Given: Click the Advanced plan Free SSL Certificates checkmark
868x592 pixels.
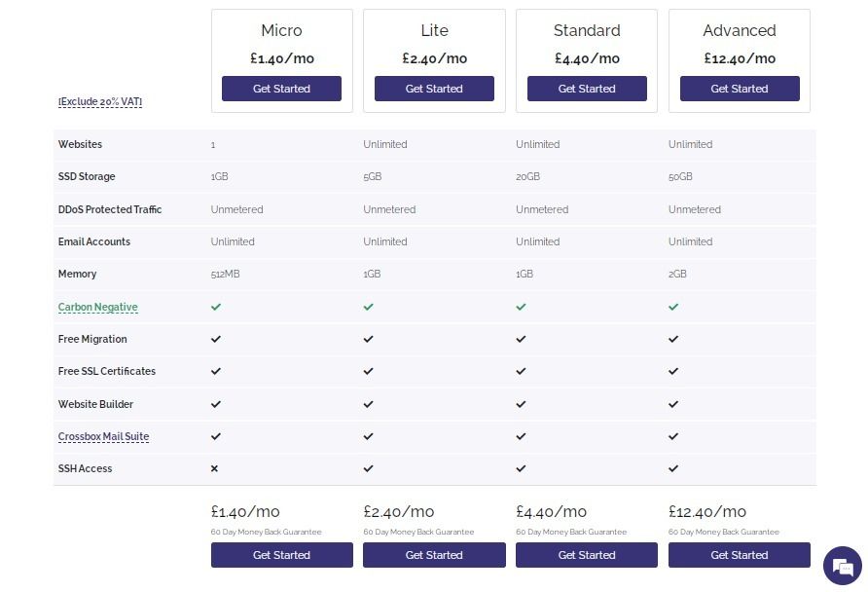Looking at the screenshot, I should [x=673, y=371].
